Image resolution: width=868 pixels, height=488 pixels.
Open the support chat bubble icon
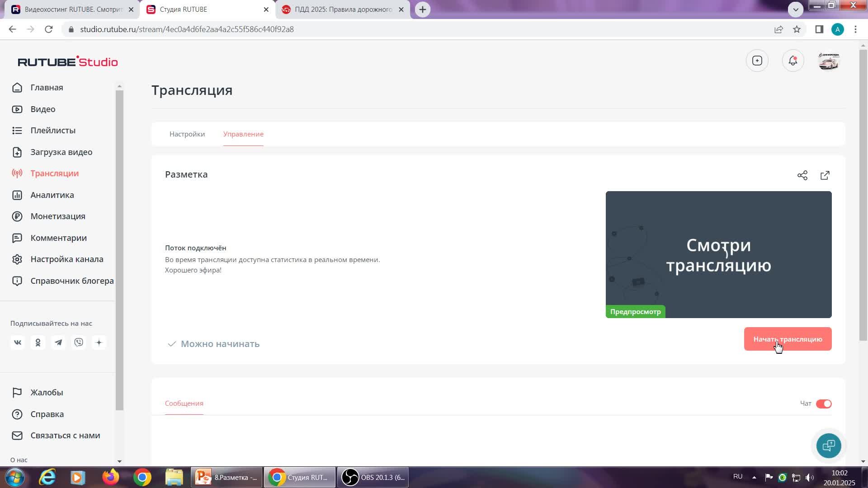828,446
